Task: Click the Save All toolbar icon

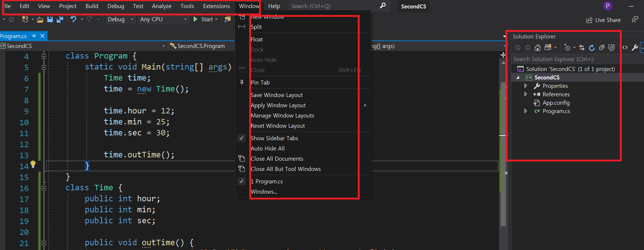Action: (60, 19)
